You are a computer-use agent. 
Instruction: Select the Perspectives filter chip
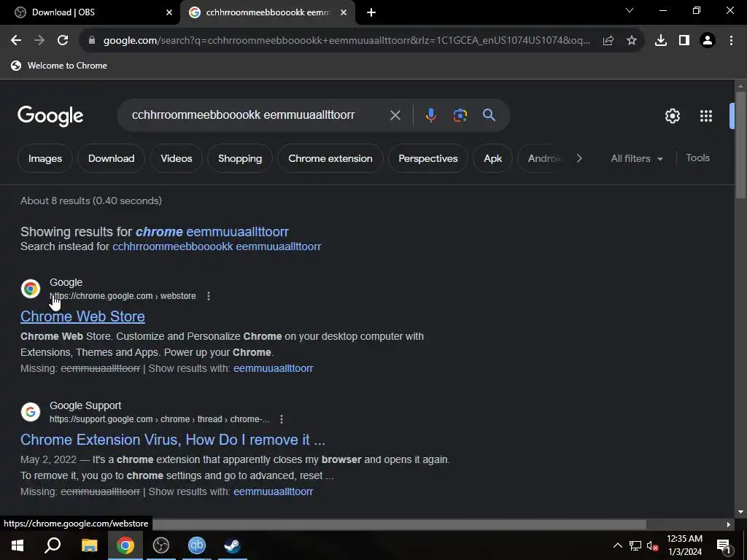[427, 158]
